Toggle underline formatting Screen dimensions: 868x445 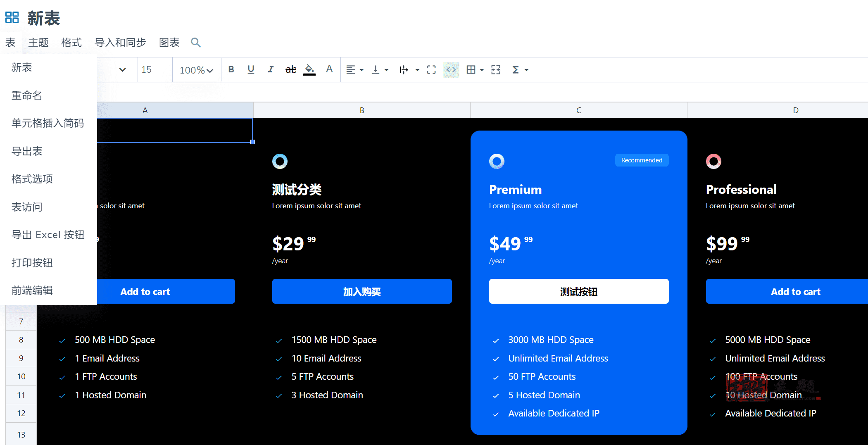pos(251,69)
